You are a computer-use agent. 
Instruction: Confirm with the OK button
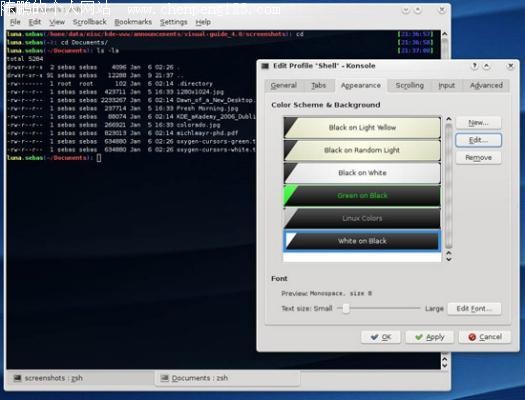pyautogui.click(x=381, y=337)
